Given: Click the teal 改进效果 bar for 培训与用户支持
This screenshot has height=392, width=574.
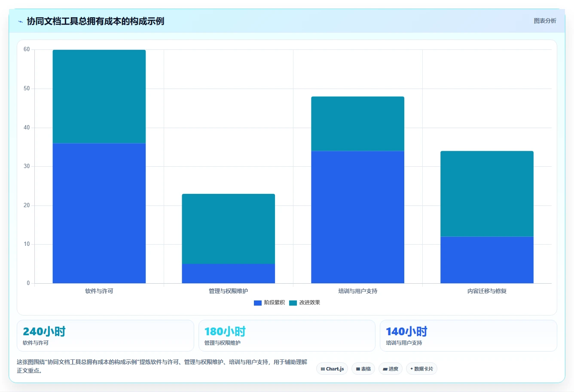Looking at the screenshot, I should [358, 124].
